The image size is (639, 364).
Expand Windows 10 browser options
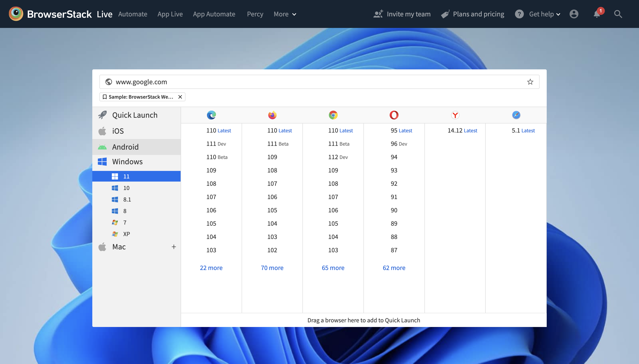tap(126, 188)
